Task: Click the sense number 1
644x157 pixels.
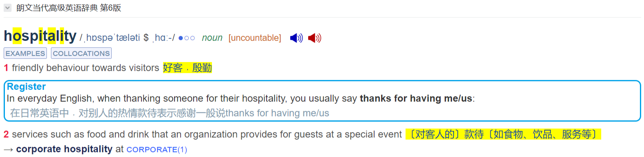Action: (x=6, y=68)
